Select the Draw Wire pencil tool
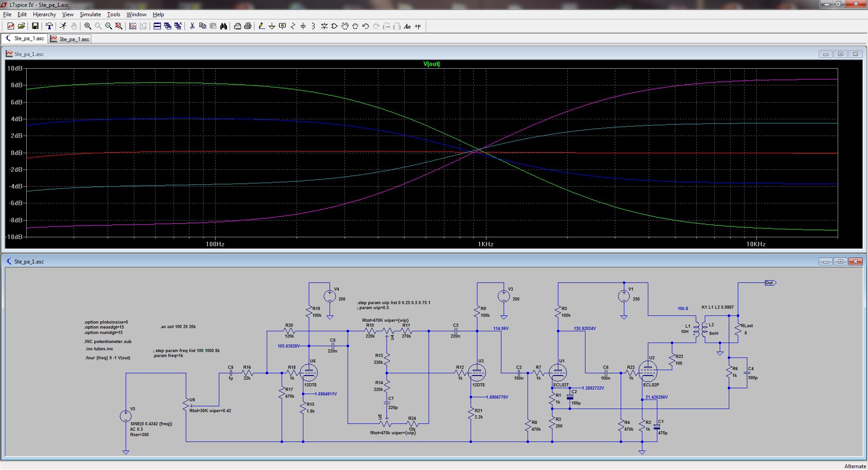 click(x=261, y=26)
